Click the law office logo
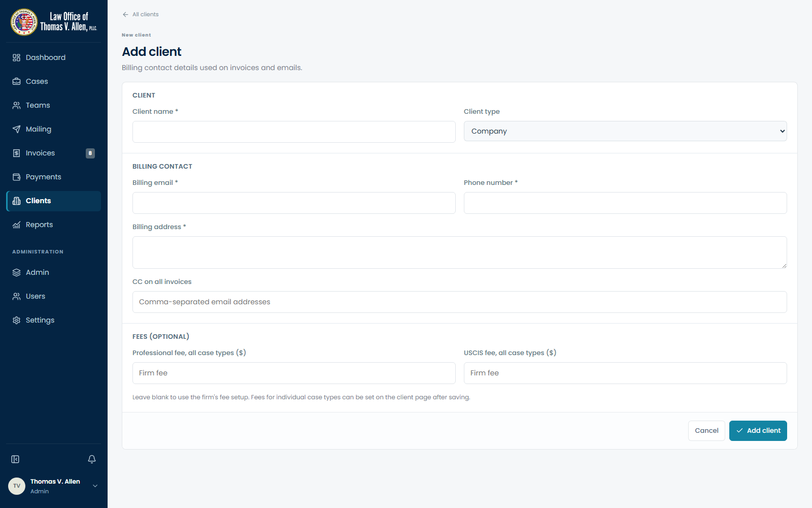This screenshot has width=812, height=508. (x=54, y=22)
